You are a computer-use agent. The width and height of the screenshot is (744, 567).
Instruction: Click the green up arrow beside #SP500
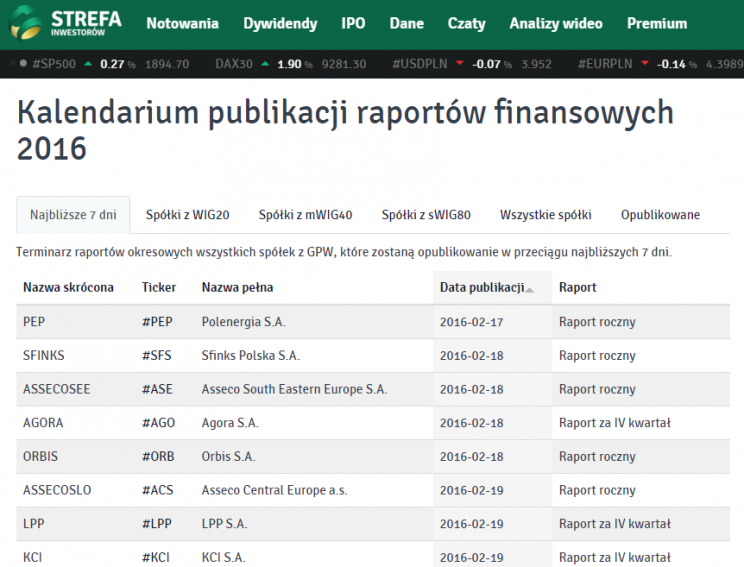tap(88, 64)
